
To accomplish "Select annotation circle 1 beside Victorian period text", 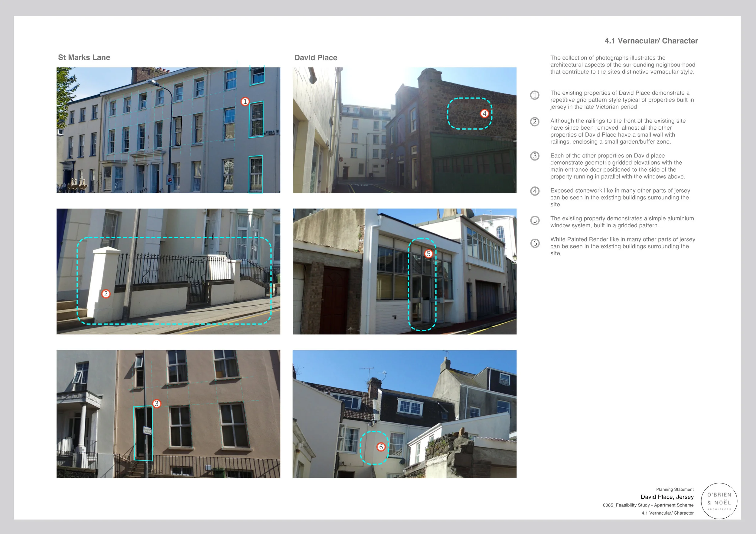I will (535, 96).
